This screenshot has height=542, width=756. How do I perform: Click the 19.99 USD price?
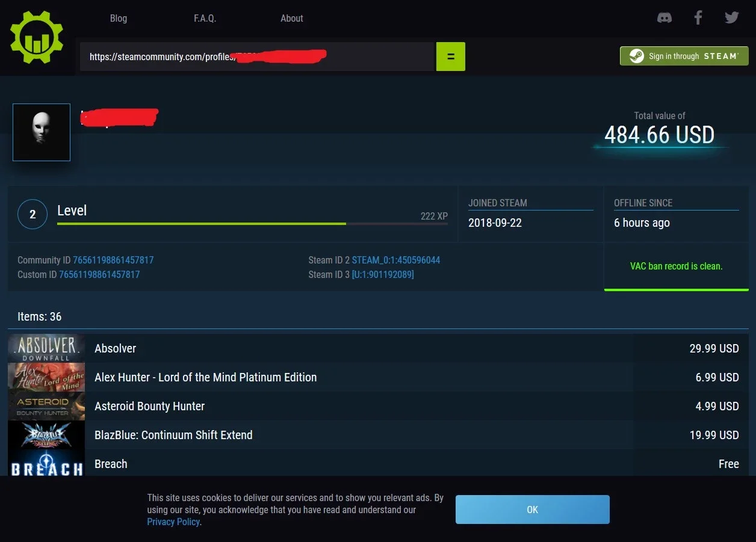(714, 435)
